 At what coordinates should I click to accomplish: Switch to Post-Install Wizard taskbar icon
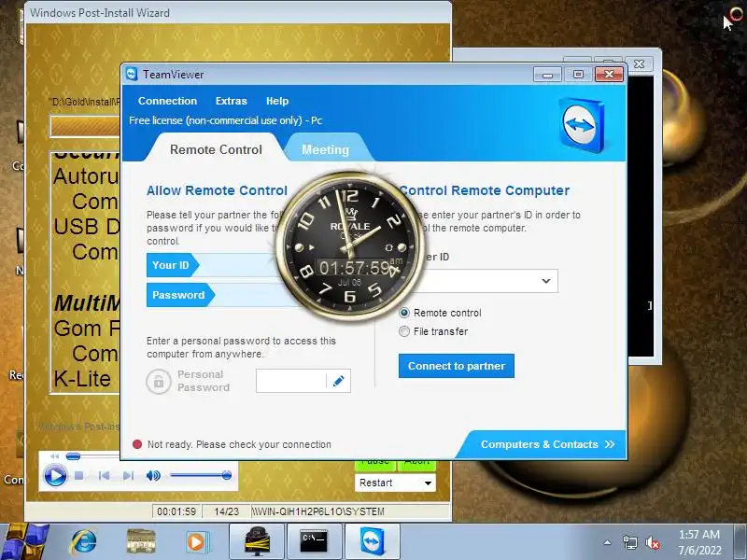257,541
